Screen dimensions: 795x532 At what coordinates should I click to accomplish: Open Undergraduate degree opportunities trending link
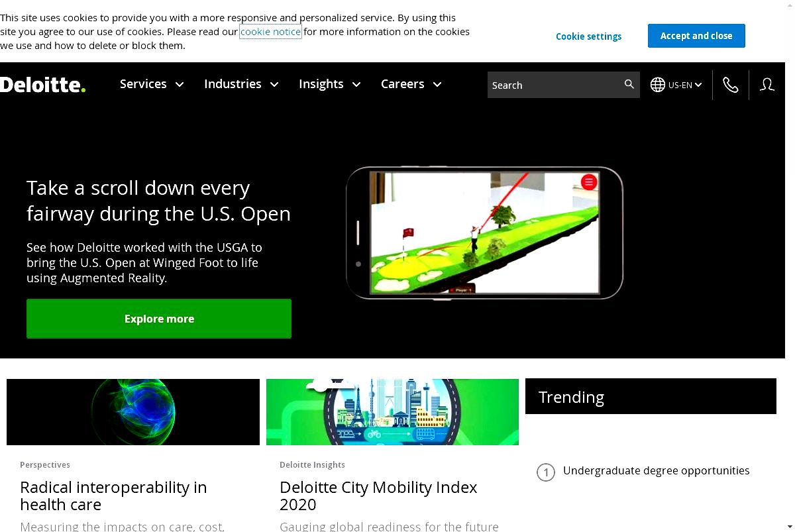pyautogui.click(x=657, y=470)
